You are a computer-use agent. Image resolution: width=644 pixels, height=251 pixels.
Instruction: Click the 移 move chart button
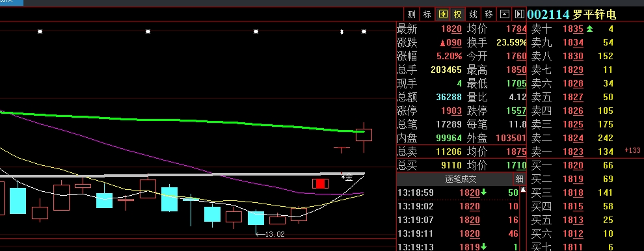pos(489,15)
